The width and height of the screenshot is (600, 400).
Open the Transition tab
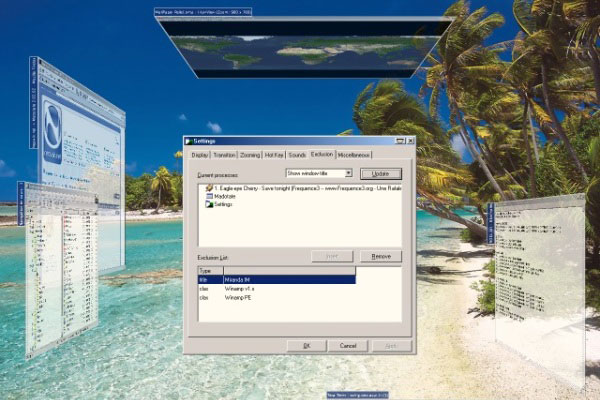tap(224, 155)
